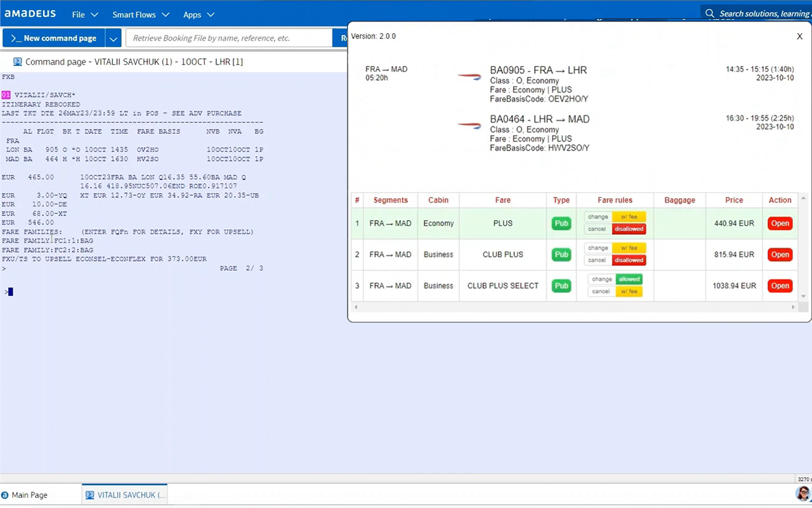The height and width of the screenshot is (508, 812).
Task: Click the EUR 546.00 total line
Action: pyautogui.click(x=28, y=223)
